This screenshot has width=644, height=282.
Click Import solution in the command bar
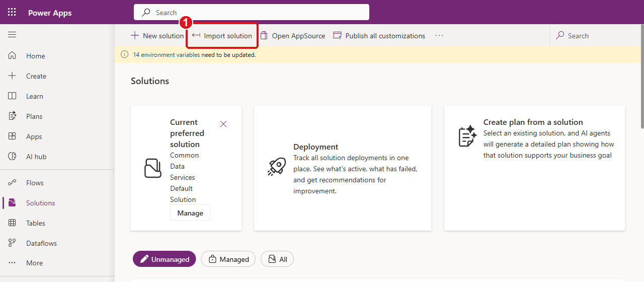pos(222,36)
